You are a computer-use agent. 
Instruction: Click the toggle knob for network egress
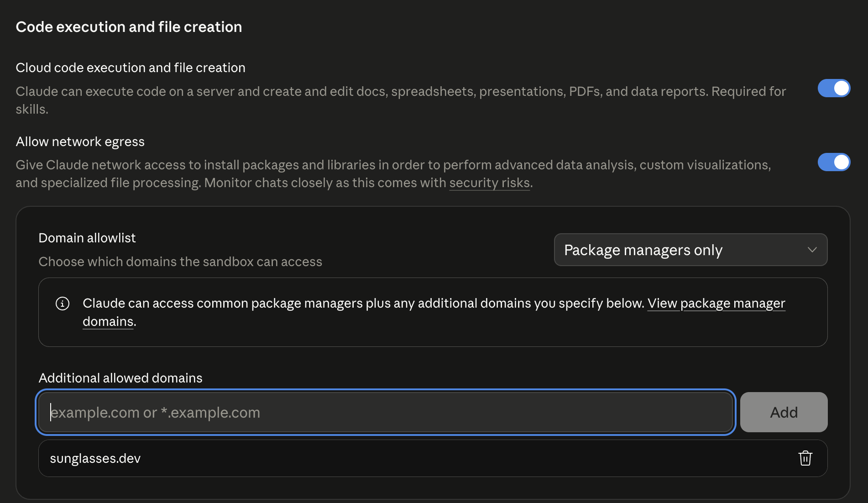(x=840, y=162)
